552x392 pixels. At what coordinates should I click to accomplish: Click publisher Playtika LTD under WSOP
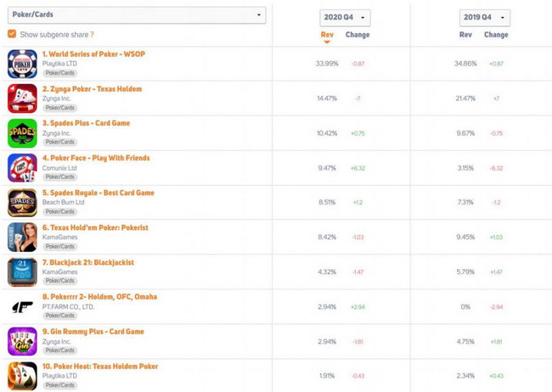click(x=59, y=64)
